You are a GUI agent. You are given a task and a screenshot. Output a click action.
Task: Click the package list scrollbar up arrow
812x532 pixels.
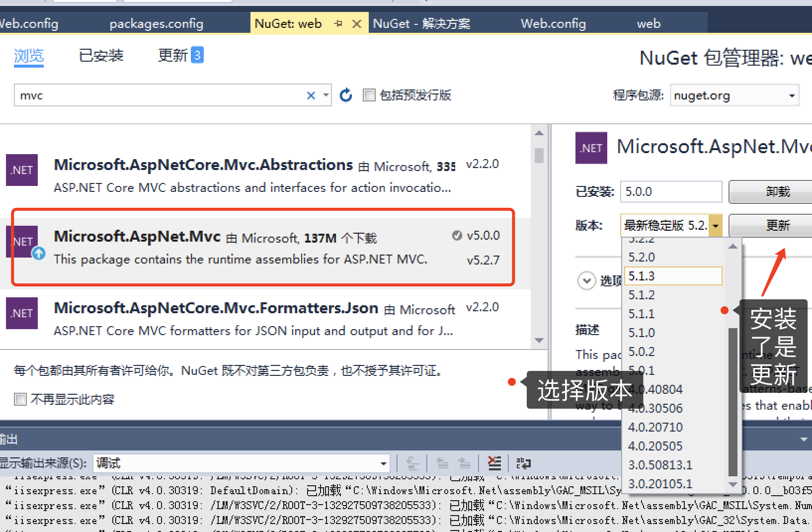[x=539, y=133]
